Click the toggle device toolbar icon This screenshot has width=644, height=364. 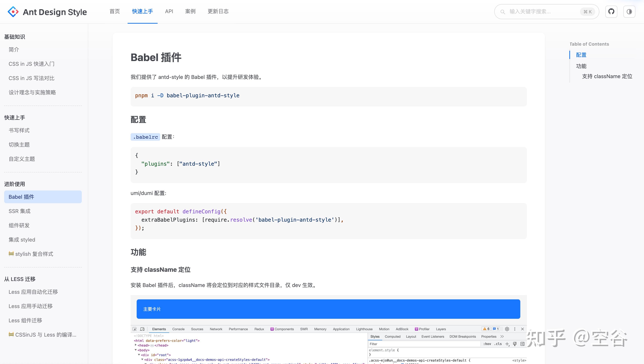142,329
